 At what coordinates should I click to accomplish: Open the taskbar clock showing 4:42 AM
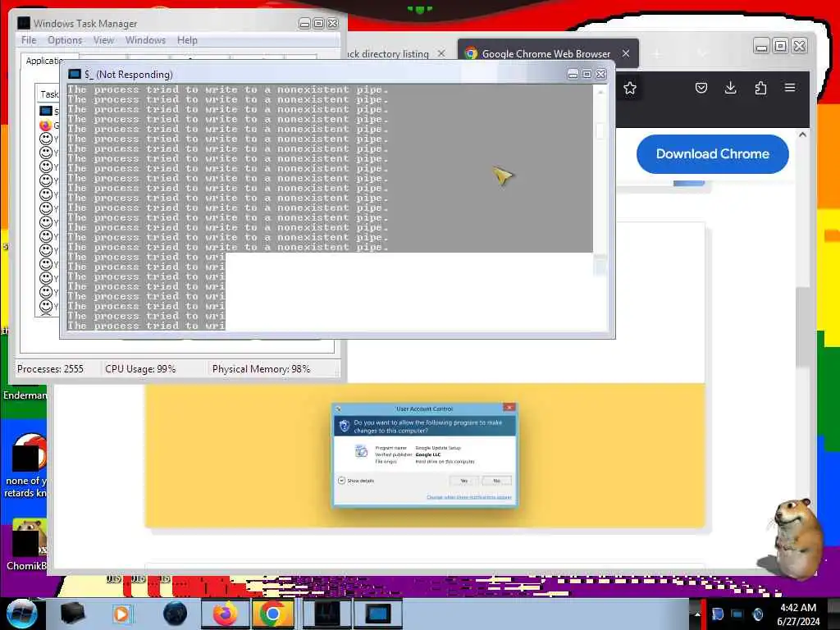tap(798, 614)
